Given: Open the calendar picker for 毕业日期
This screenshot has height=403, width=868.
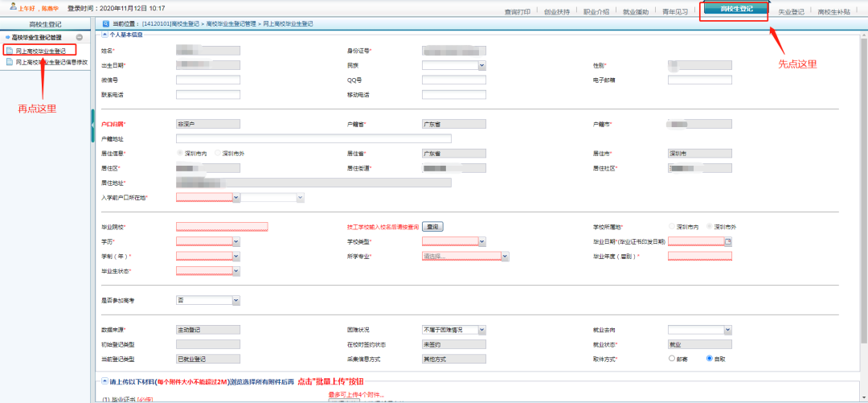Looking at the screenshot, I should [x=728, y=241].
